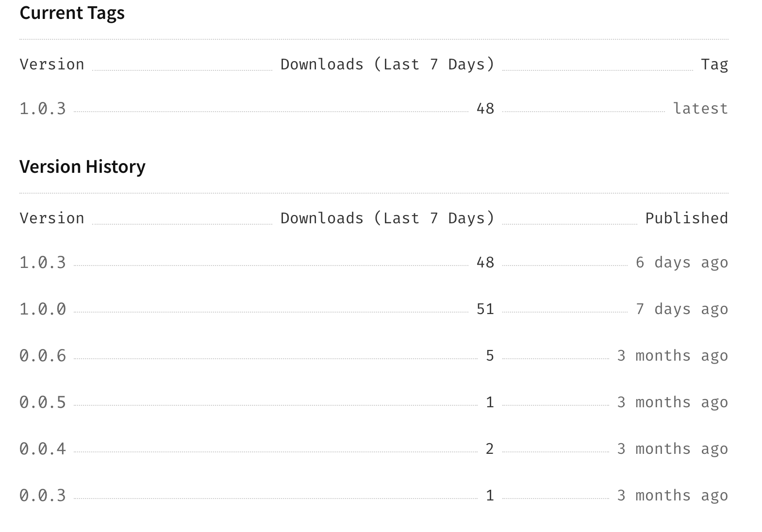Image resolution: width=762 pixels, height=532 pixels.
Task: Click published date of version 0.0.6
Action: point(672,355)
